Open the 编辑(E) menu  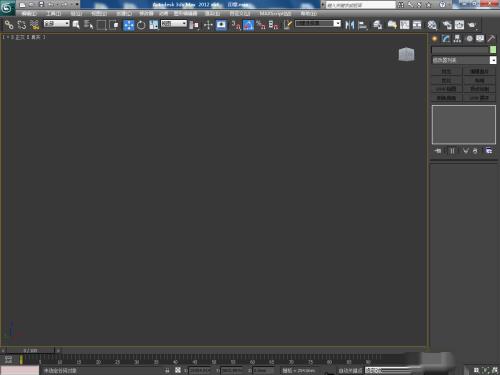pos(29,14)
